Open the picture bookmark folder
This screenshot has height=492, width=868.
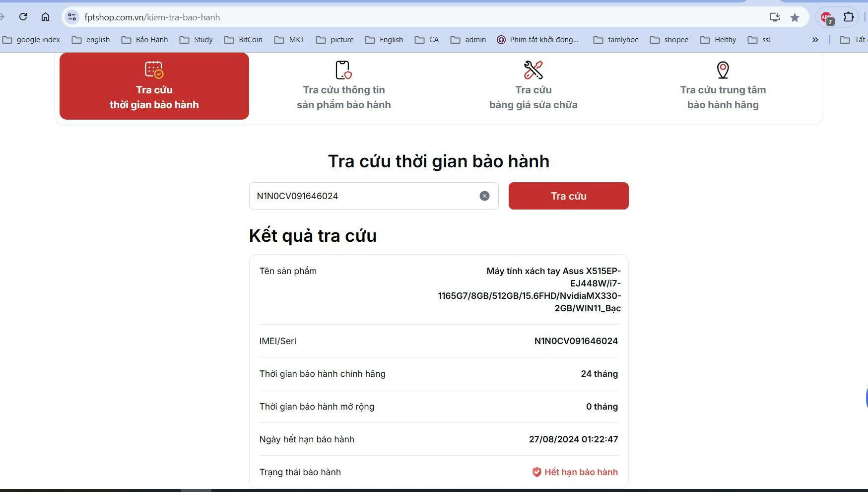pos(335,40)
